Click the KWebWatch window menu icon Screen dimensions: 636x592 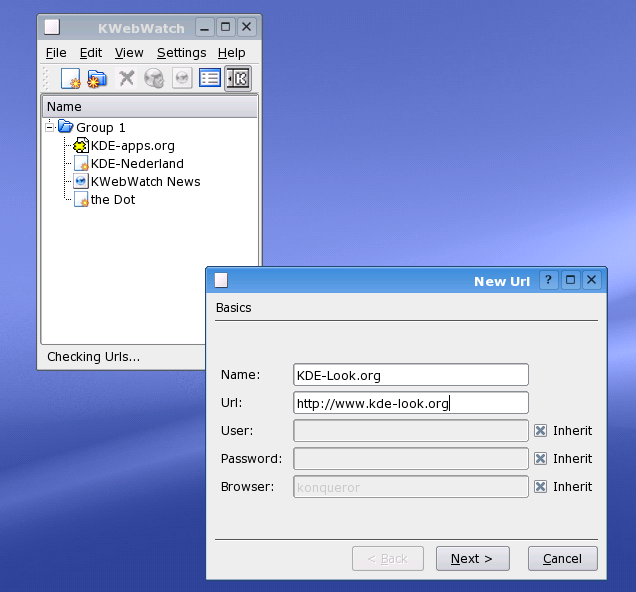(x=52, y=27)
